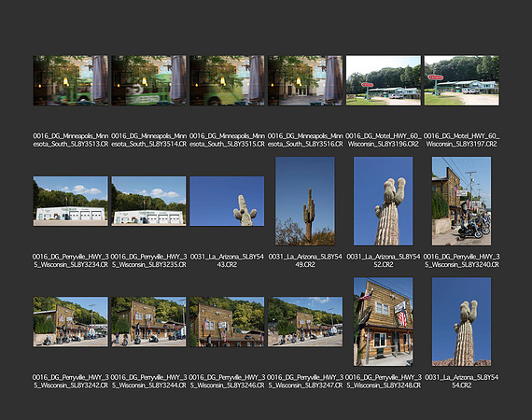Click file name ending 5L8Y3516.CR
The image size is (532, 420).
click(305, 140)
